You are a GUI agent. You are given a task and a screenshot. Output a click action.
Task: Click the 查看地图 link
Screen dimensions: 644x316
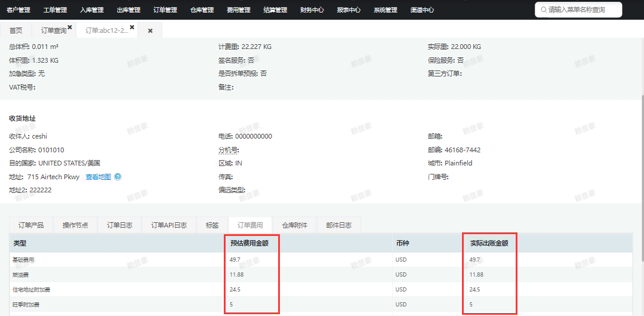(x=98, y=177)
